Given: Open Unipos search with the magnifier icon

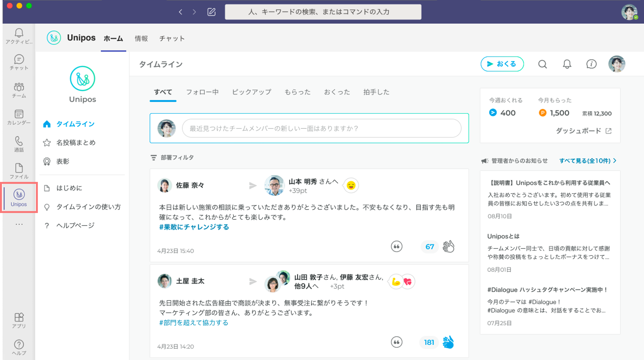Looking at the screenshot, I should pyautogui.click(x=543, y=64).
